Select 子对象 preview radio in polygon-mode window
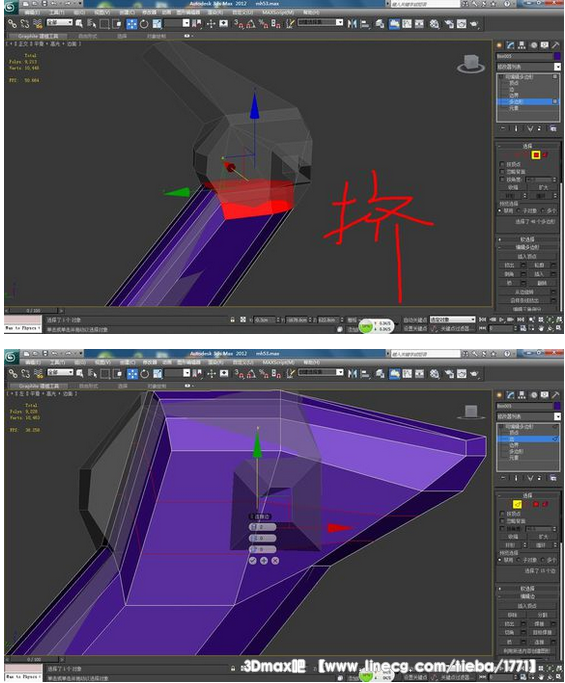This screenshot has width=565, height=683. (519, 210)
